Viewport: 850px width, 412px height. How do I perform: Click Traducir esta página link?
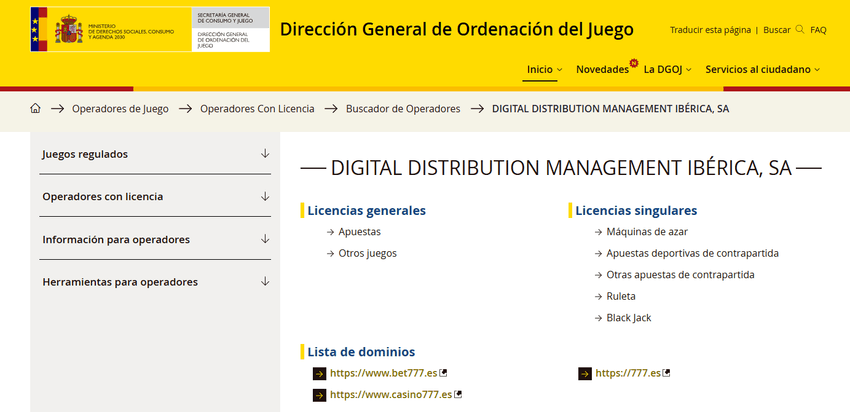point(710,30)
